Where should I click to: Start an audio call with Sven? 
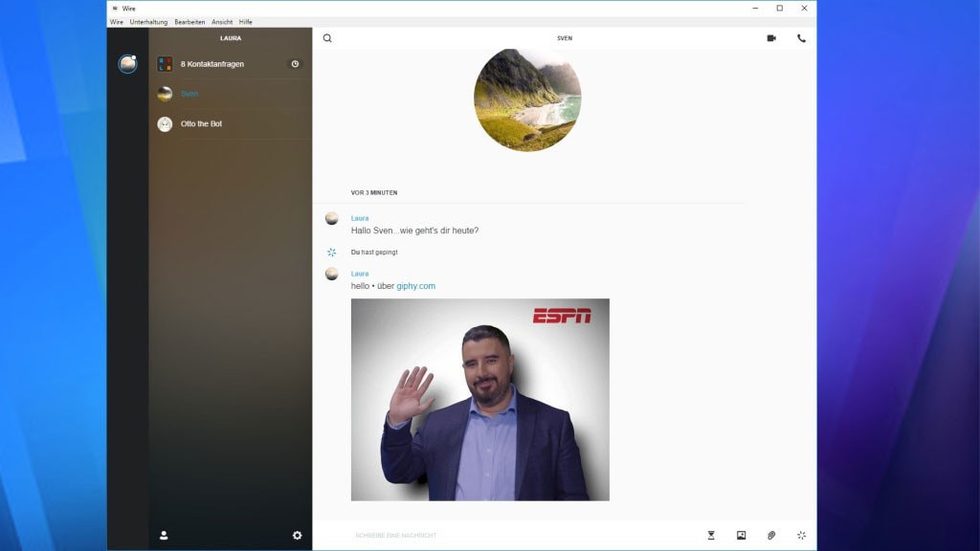[x=801, y=38]
